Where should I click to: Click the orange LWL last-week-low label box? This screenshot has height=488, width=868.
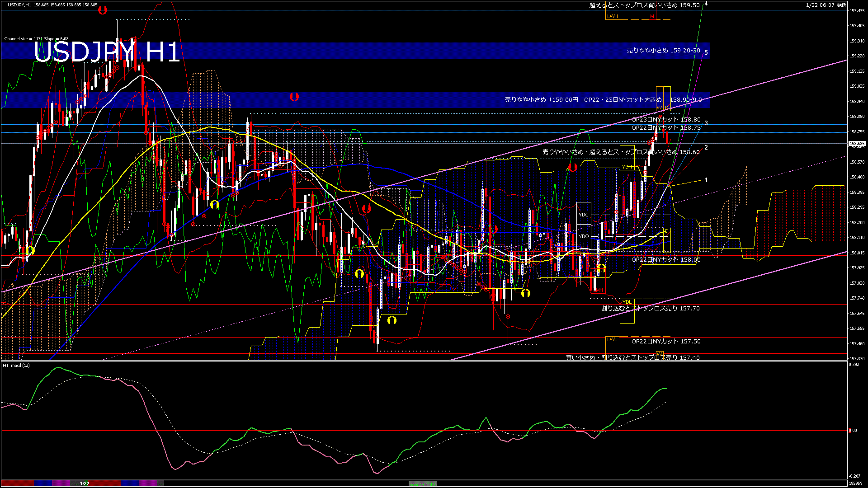tap(612, 339)
